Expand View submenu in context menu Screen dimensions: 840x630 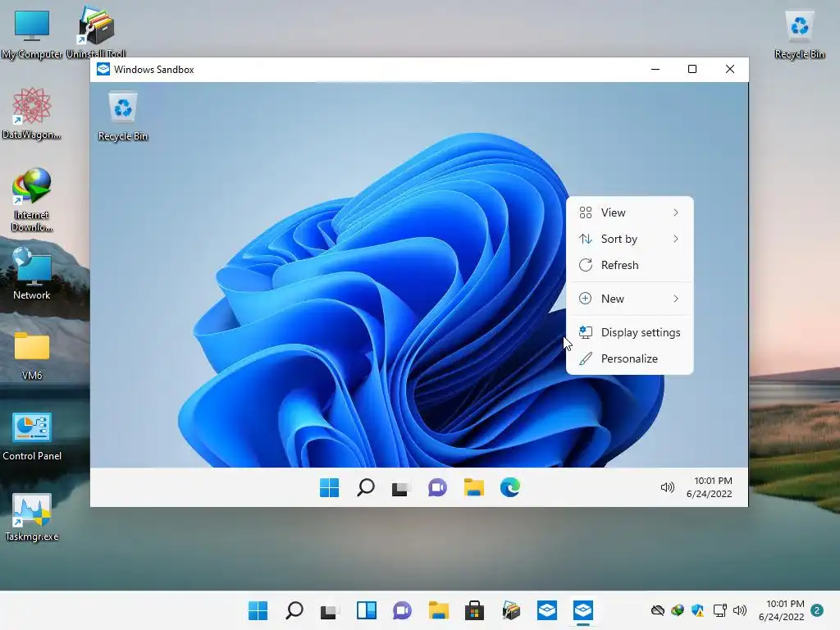point(629,212)
